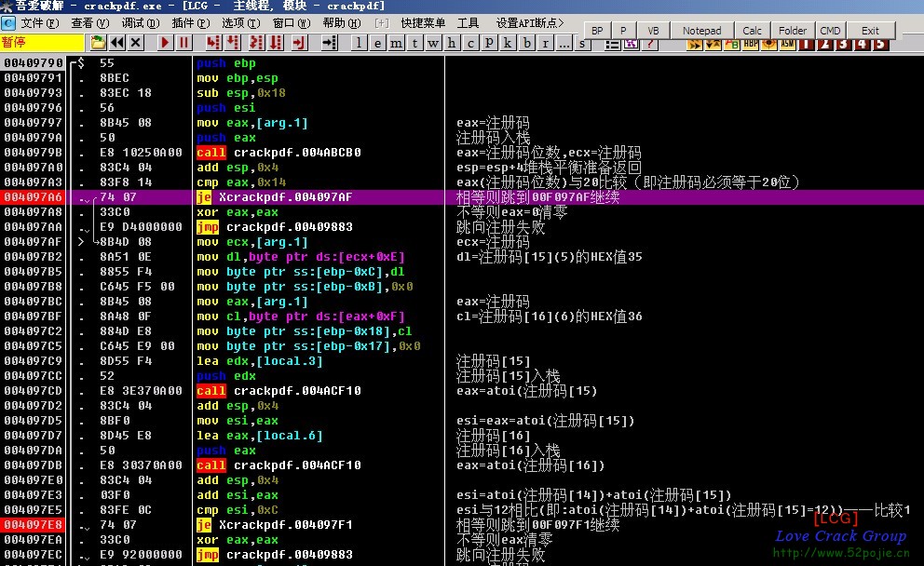Click the ASM plugin icon
Viewport: 924px width, 566px height.
788,44
